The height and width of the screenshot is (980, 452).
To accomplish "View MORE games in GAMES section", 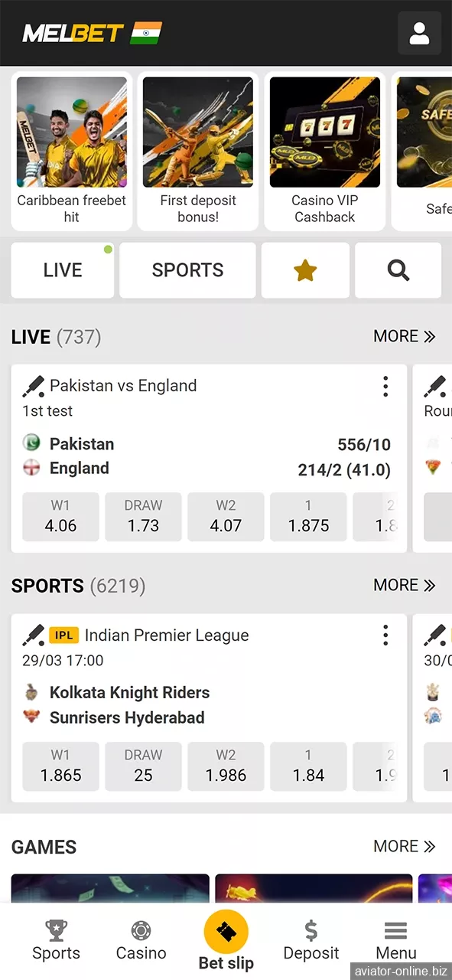I will pyautogui.click(x=405, y=846).
